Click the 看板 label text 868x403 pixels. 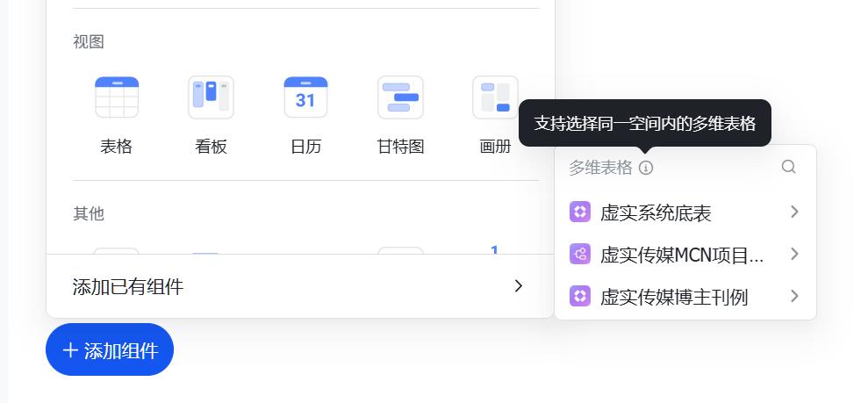(x=211, y=147)
